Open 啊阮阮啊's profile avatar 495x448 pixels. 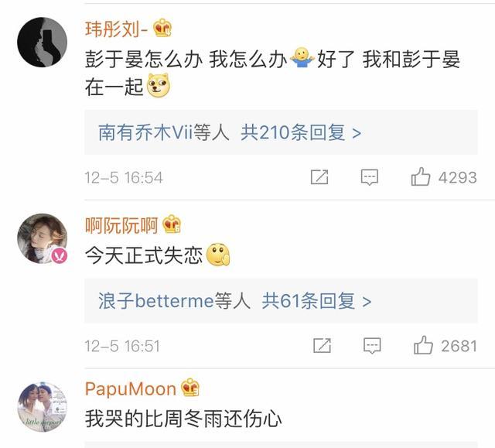[43, 238]
